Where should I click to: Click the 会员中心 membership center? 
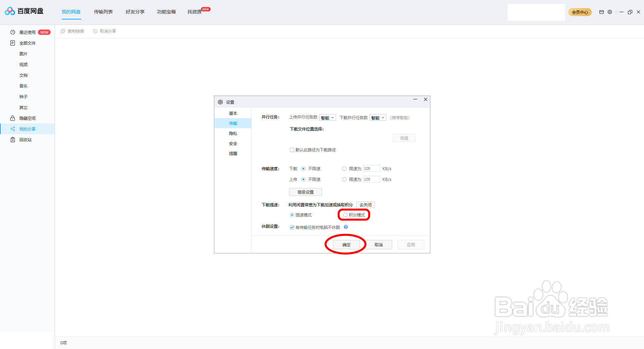click(580, 12)
